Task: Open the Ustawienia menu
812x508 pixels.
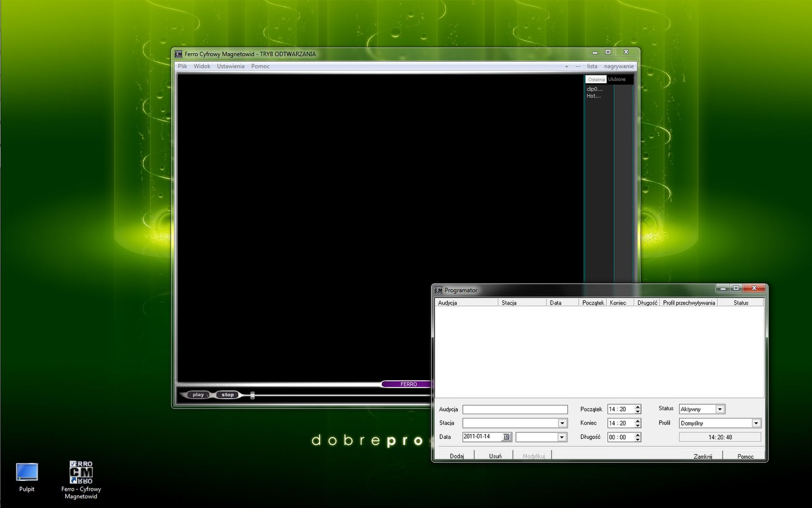Action: pyautogui.click(x=231, y=66)
